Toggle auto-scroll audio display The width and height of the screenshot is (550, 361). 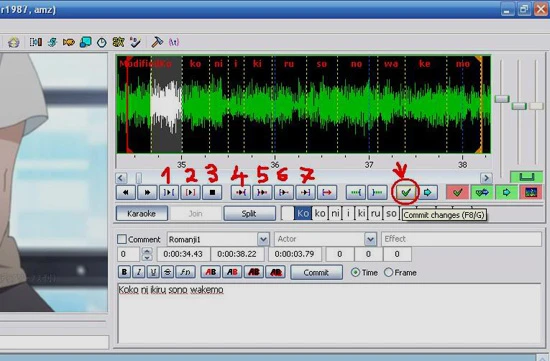(507, 192)
